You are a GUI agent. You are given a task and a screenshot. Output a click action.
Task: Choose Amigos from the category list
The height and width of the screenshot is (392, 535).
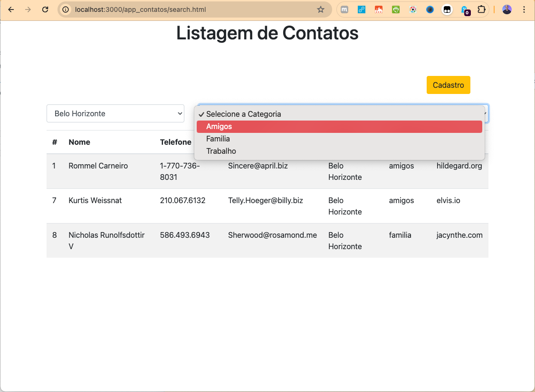click(339, 127)
